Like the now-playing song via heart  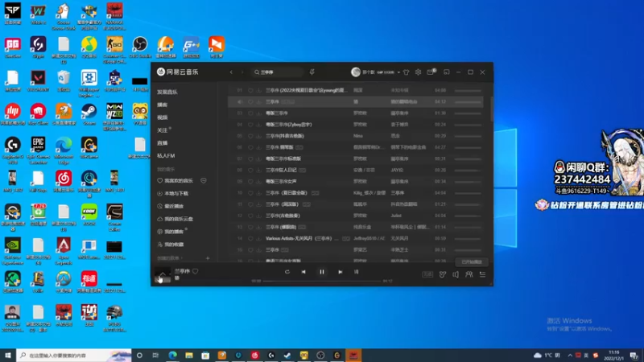tap(196, 271)
